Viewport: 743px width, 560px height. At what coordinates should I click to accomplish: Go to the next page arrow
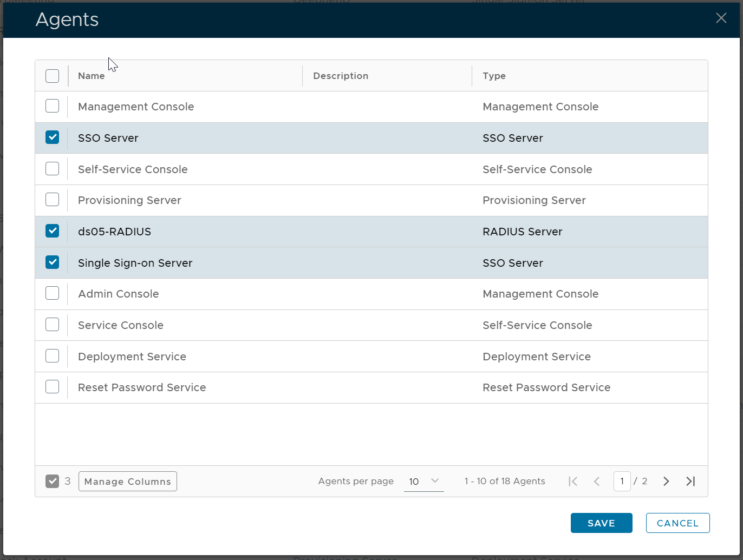666,482
